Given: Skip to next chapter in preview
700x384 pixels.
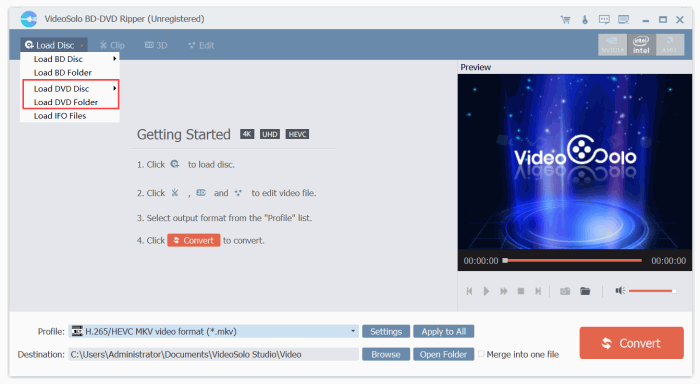Looking at the screenshot, I should 538,291.
